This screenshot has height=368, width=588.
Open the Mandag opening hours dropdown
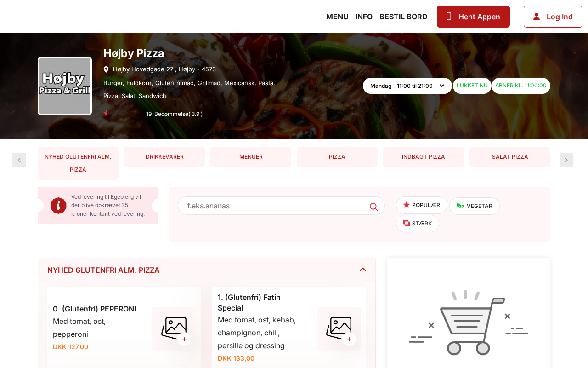click(407, 86)
